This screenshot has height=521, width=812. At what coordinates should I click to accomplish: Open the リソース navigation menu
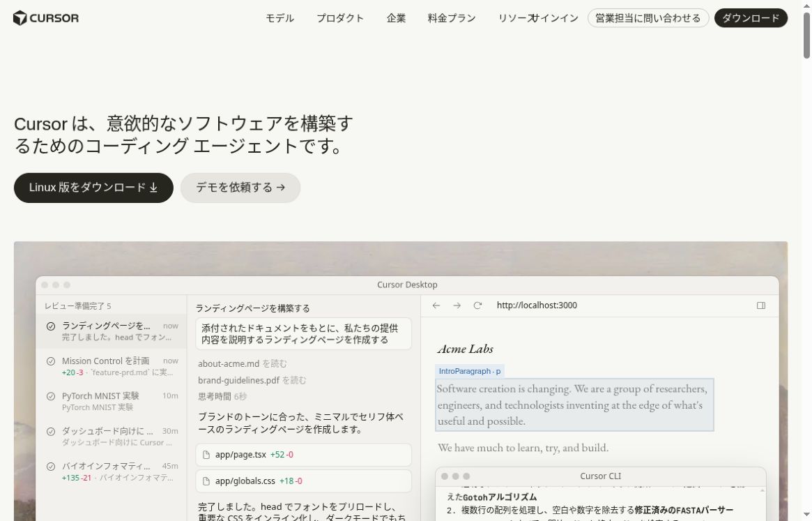click(516, 18)
